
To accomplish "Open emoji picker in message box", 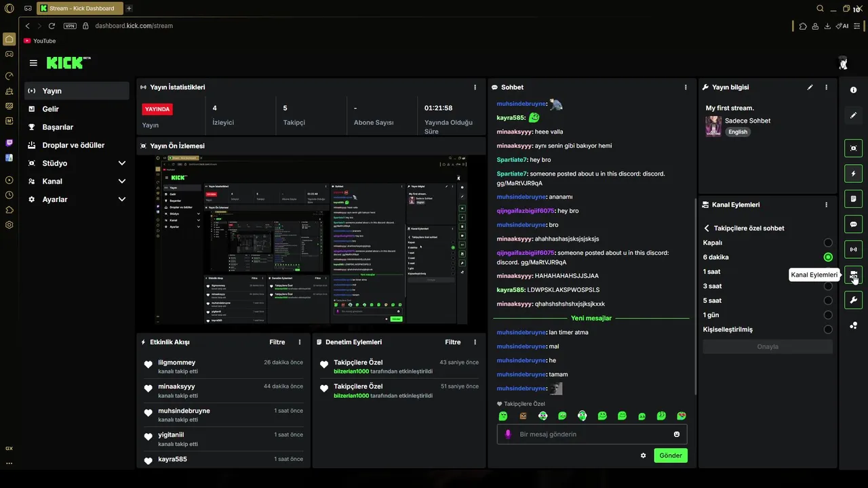I will tap(677, 434).
